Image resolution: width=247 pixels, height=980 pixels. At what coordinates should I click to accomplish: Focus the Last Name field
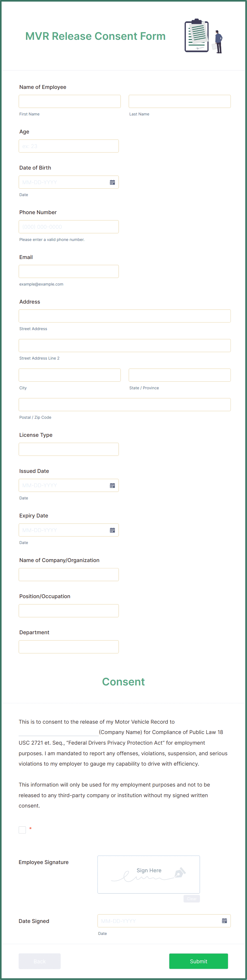[180, 102]
